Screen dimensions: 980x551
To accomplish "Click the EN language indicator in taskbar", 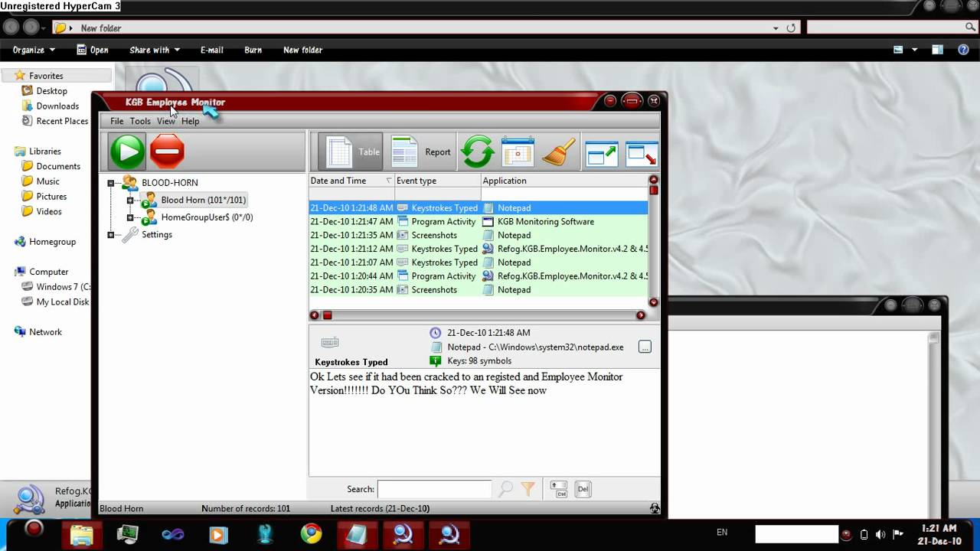I will [x=722, y=532].
